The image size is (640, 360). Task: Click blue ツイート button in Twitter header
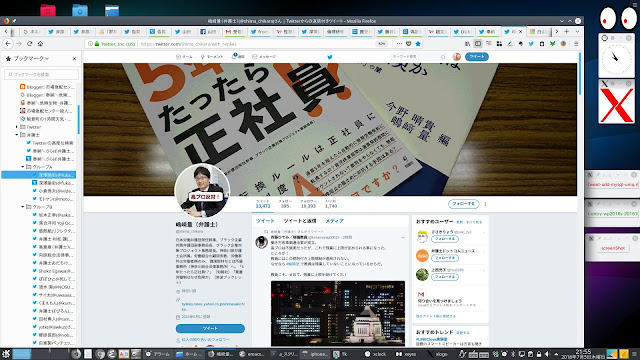click(477, 57)
